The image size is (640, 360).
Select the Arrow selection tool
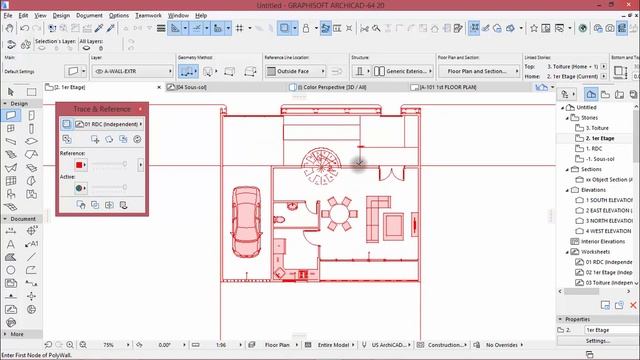click(x=11, y=91)
